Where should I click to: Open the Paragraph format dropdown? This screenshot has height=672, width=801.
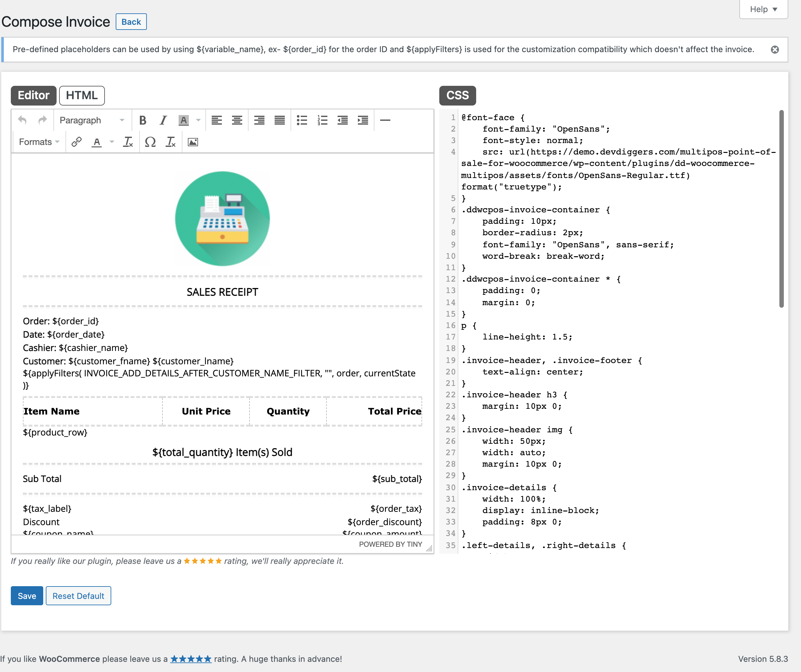[x=92, y=120]
